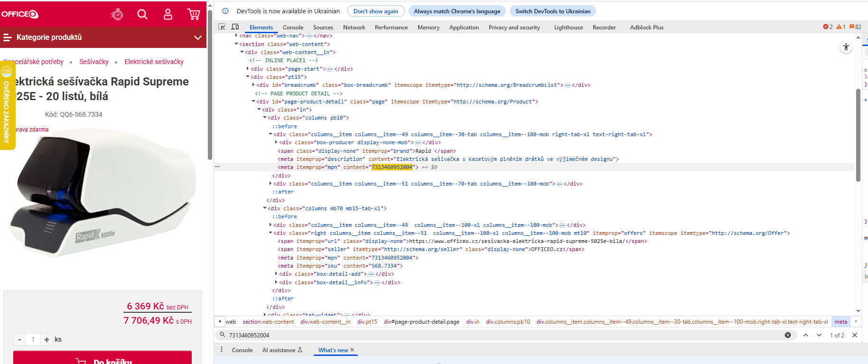Activate the inspect element picker icon
This screenshot has height=364, width=868.
[222, 27]
